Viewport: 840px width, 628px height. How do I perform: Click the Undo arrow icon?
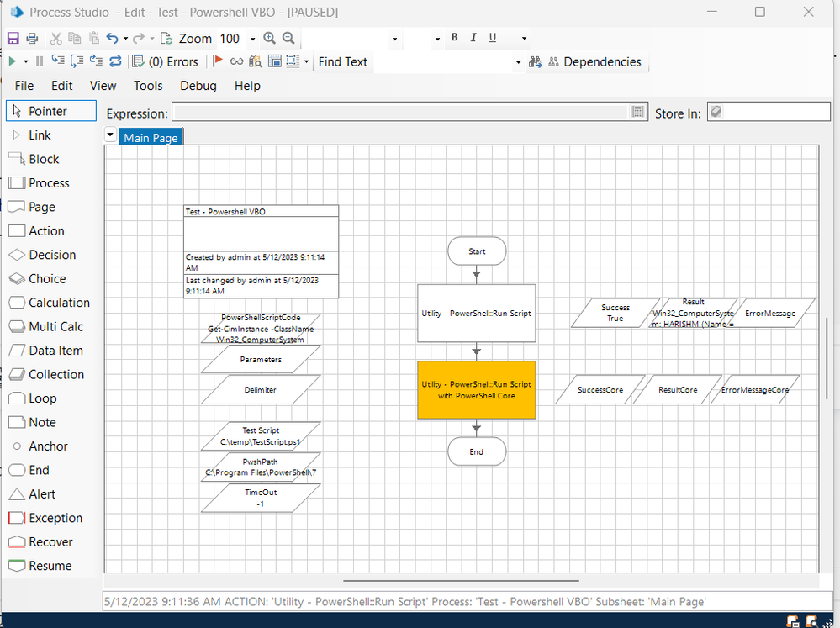pos(112,39)
